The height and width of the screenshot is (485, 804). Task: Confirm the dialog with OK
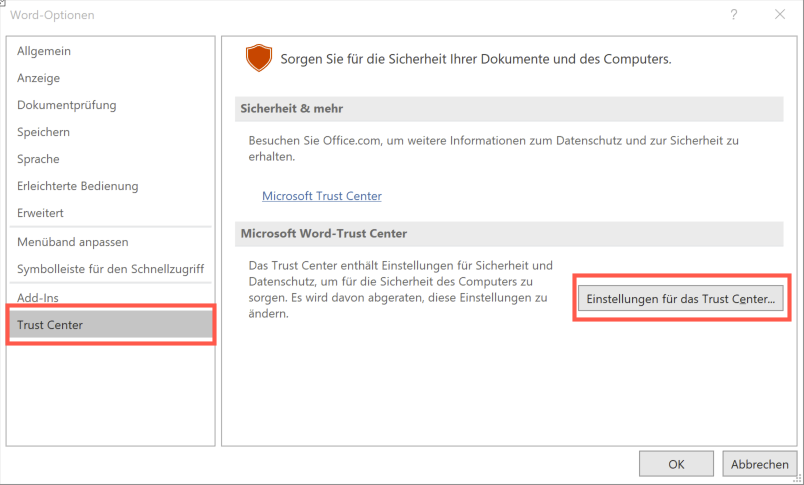coord(676,464)
